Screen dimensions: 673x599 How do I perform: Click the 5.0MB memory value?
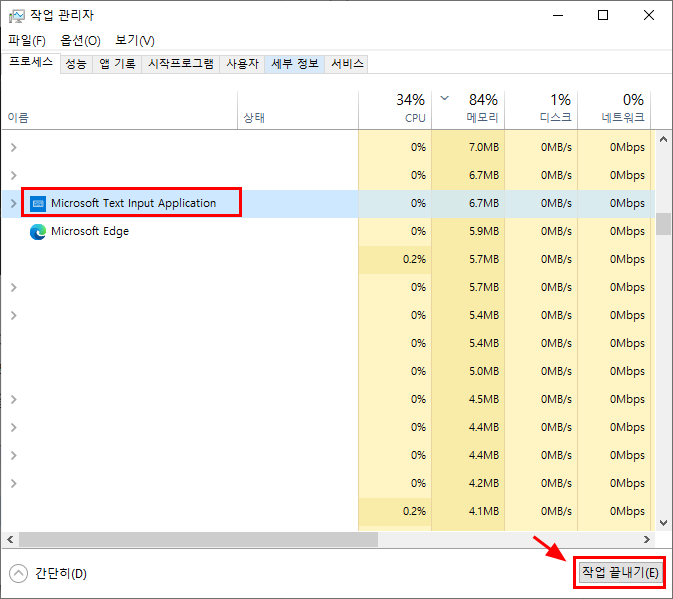tap(484, 371)
